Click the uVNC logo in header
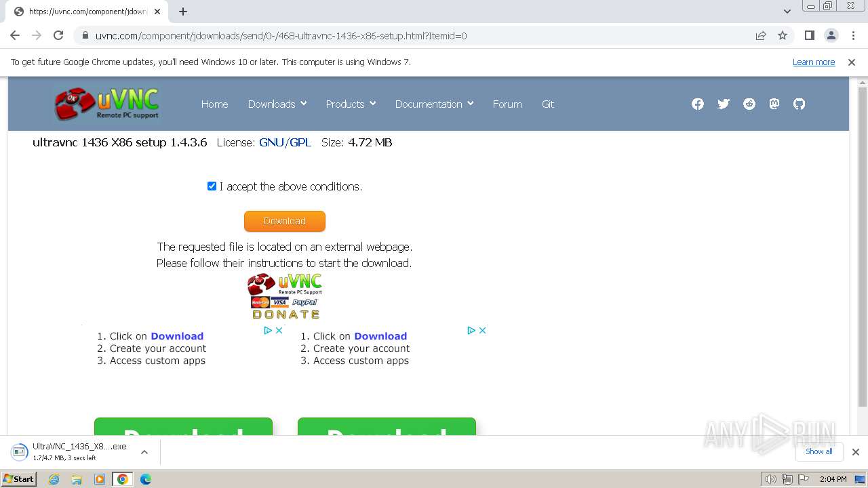 [107, 104]
